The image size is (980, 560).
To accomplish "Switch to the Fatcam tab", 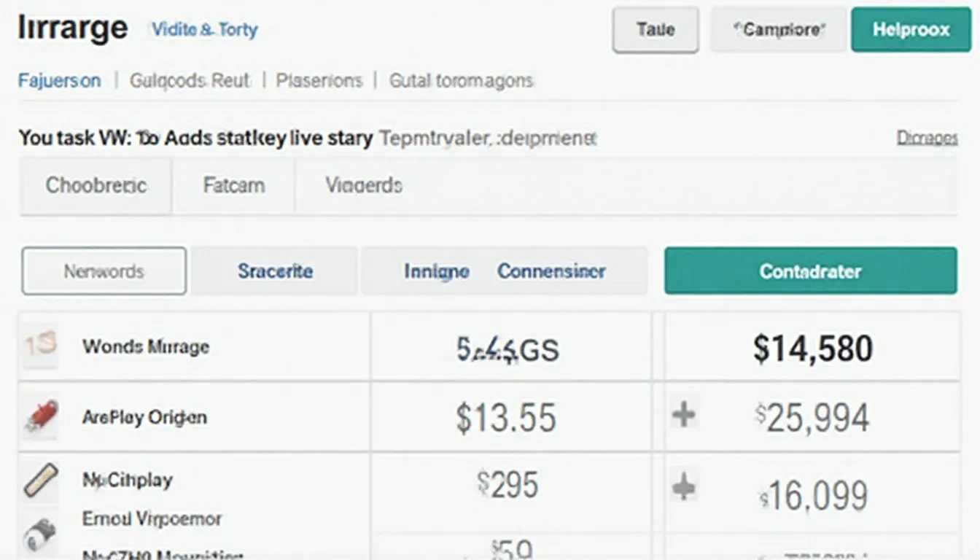I will point(233,185).
